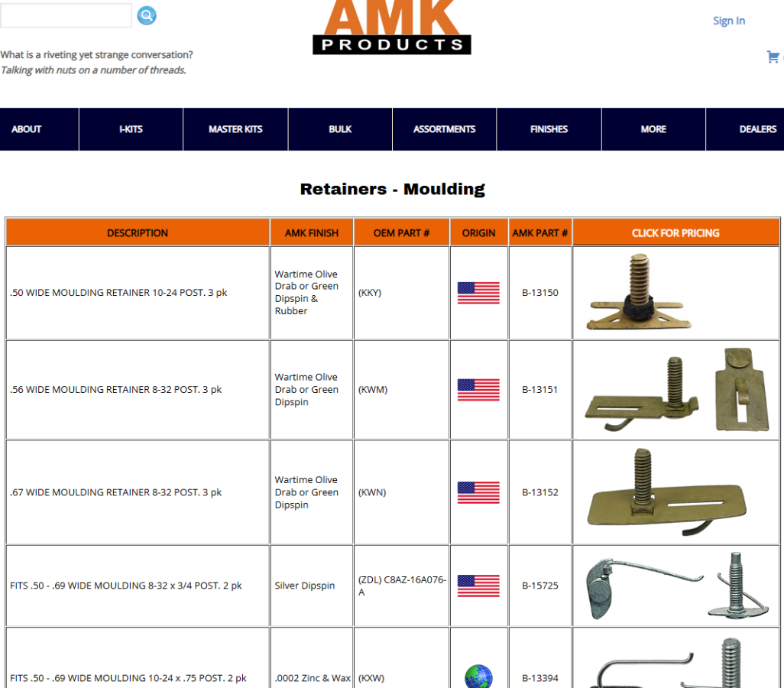Click the Sign In link
784x688 pixels.
point(728,21)
